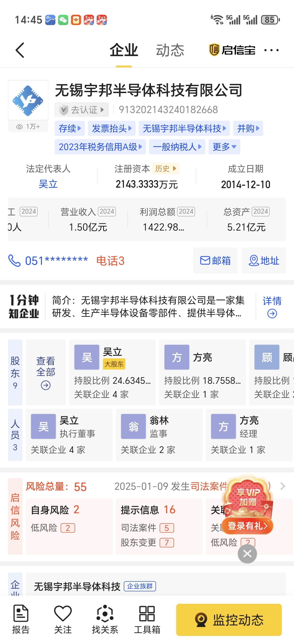Tap the 详情 arrow circle icon
The height and width of the screenshot is (644, 294).
point(272,313)
